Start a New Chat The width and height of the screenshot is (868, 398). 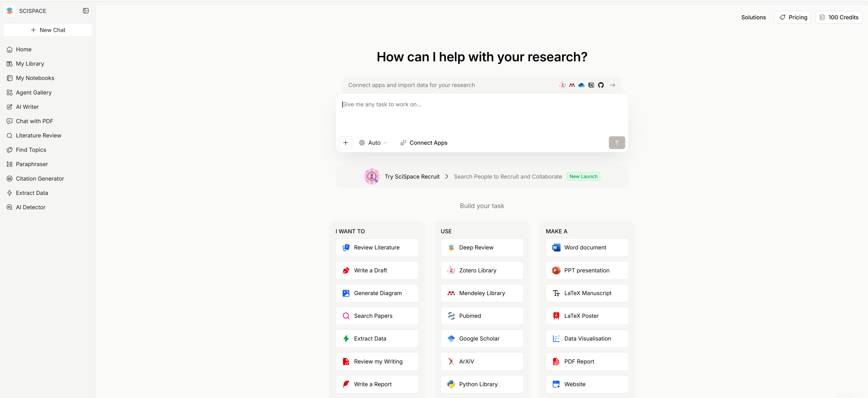click(x=47, y=30)
